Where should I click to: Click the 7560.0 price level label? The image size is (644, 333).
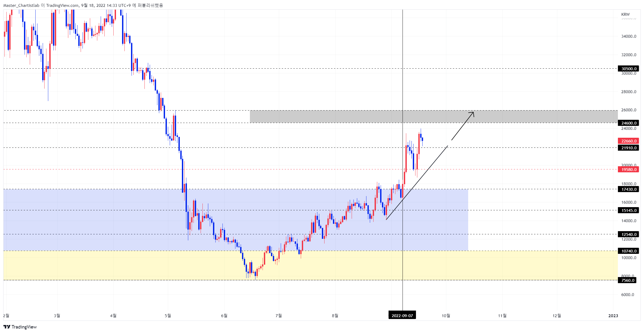627,280
